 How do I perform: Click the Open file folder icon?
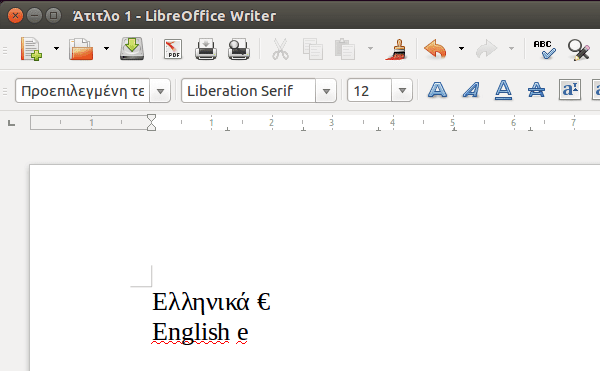tap(81, 49)
